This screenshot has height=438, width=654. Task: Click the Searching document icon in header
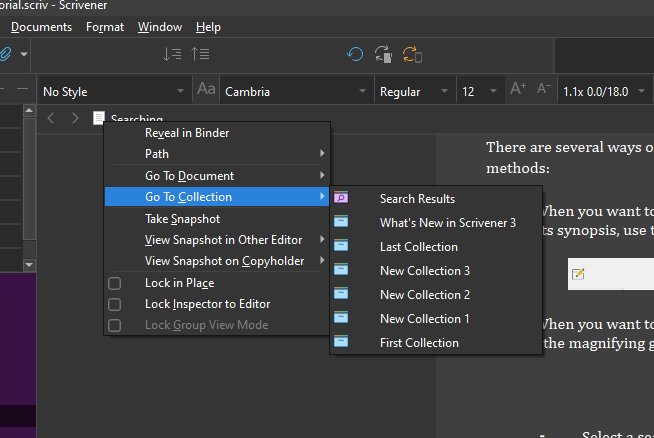pos(98,118)
